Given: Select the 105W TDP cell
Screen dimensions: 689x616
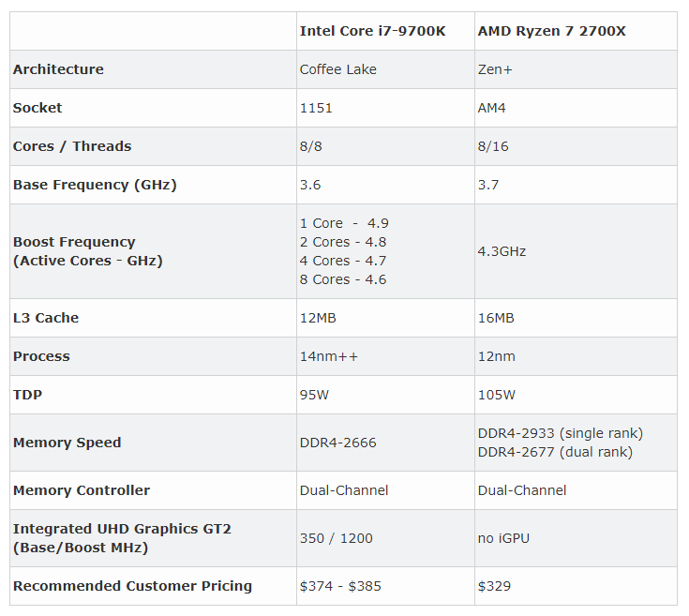Looking at the screenshot, I should point(497,395).
